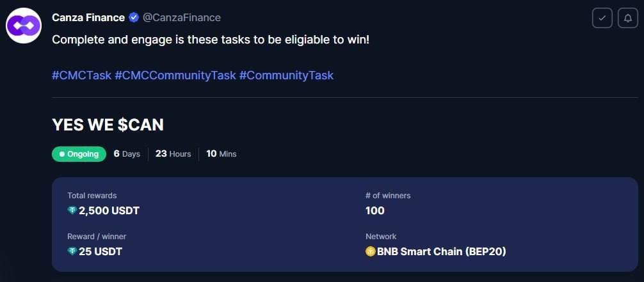The image size is (644, 282).
Task: Toggle the following checkmark button
Action: click(602, 18)
